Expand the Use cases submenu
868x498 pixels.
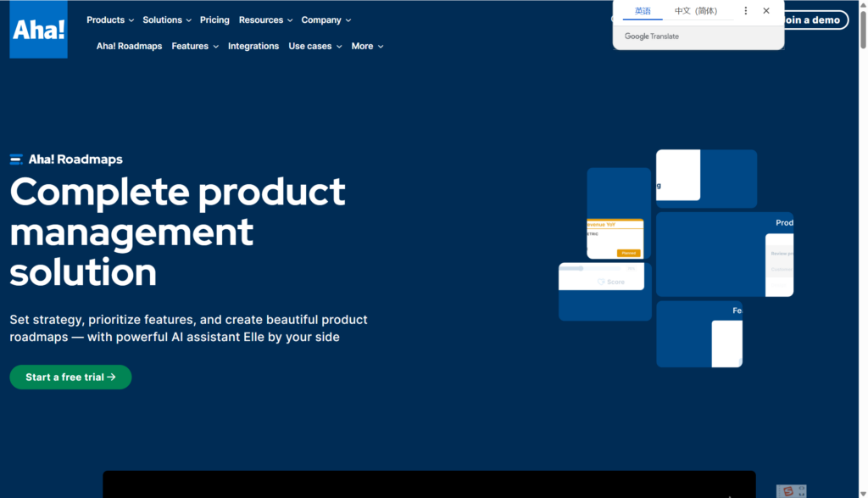314,46
